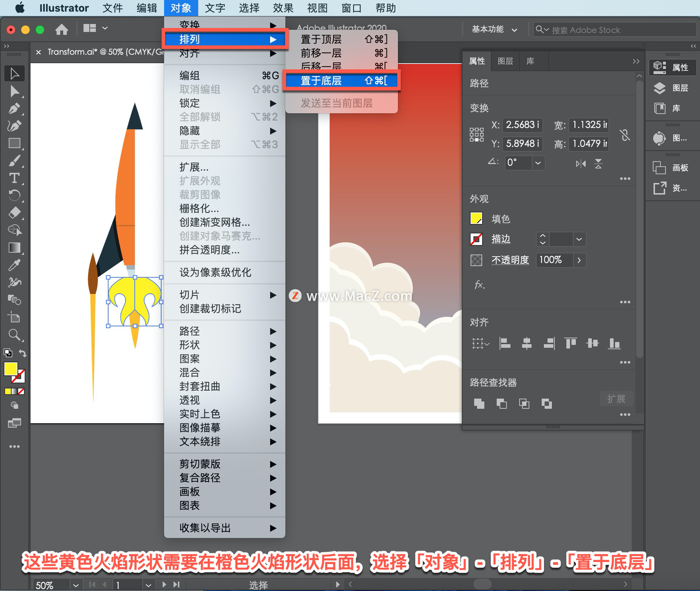
Task: Select the Pen tool
Action: coord(14,108)
